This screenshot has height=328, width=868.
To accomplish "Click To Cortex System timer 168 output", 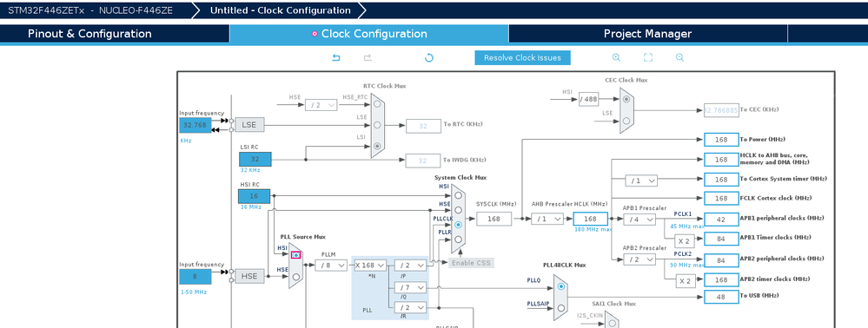I will tap(721, 180).
